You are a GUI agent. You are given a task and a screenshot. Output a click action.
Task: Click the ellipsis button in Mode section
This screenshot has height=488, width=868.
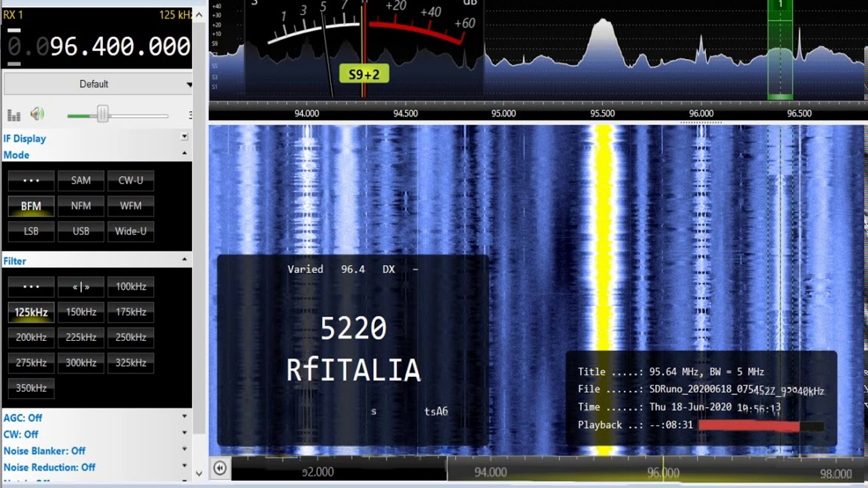pyautogui.click(x=31, y=180)
